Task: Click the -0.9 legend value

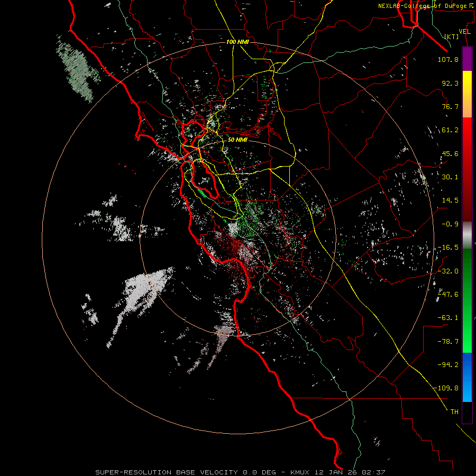Action: coord(450,224)
